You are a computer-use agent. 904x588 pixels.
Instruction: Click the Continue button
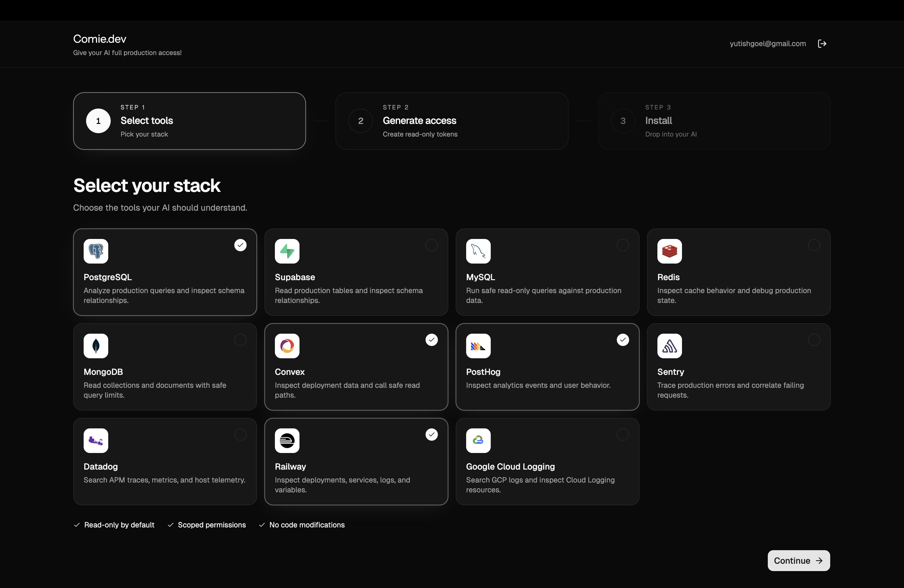coord(799,561)
